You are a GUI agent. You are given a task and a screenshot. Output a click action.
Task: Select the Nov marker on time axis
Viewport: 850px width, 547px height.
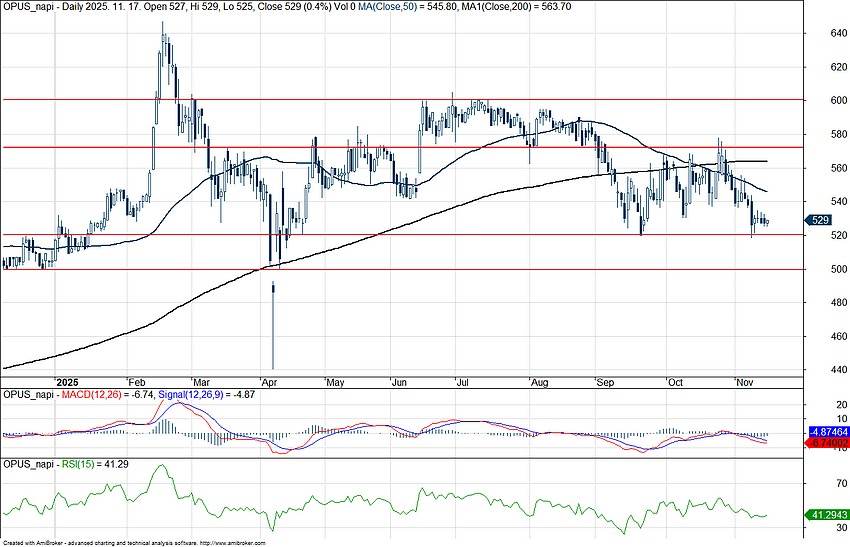[x=745, y=382]
